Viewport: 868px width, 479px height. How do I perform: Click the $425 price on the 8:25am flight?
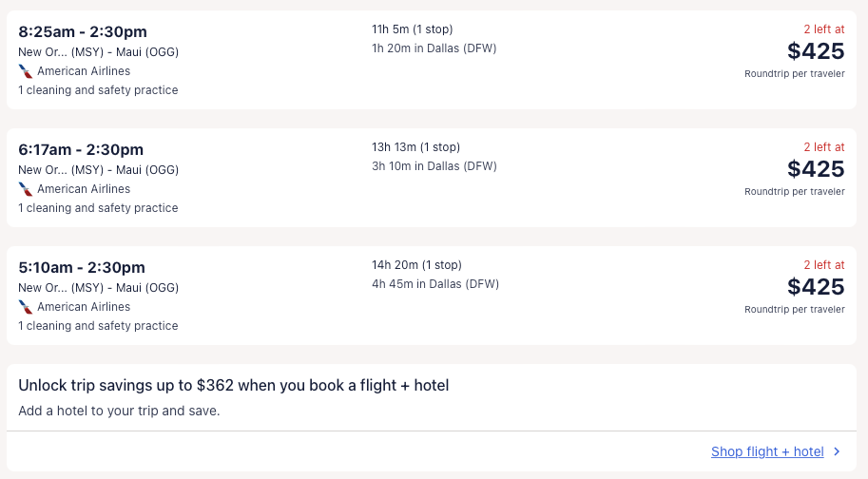(x=816, y=51)
